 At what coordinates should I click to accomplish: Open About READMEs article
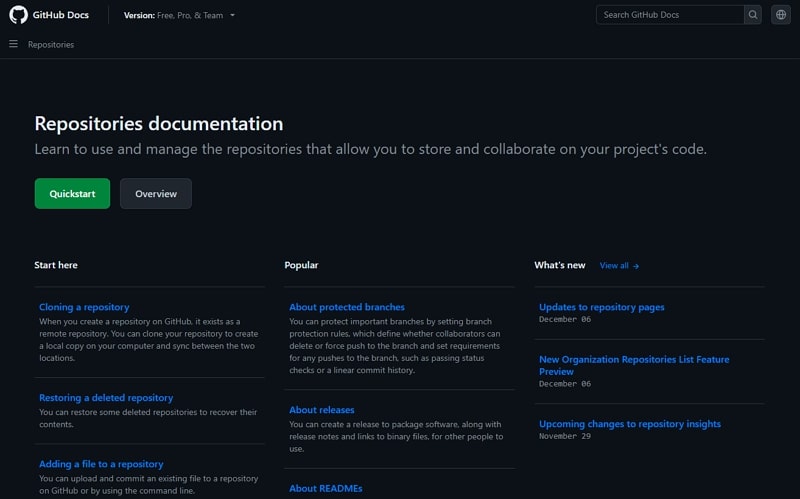(326, 488)
